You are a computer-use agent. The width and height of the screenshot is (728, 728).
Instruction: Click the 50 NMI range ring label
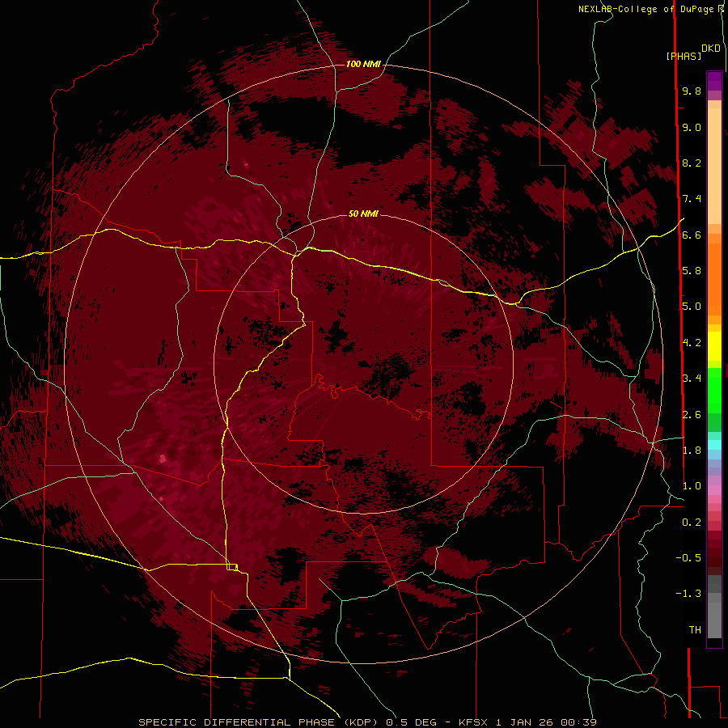tap(363, 214)
